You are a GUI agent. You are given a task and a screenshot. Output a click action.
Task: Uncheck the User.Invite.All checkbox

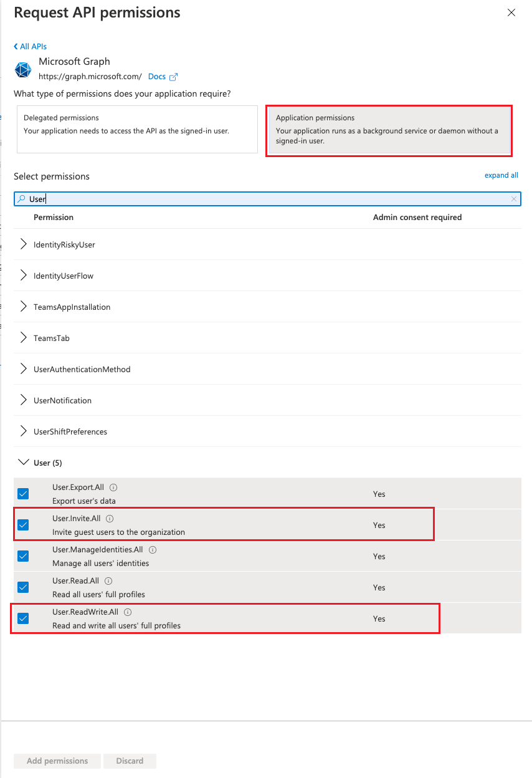point(23,525)
